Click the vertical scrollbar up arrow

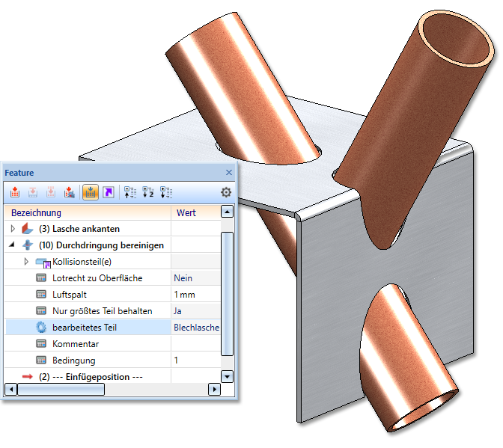tap(227, 212)
